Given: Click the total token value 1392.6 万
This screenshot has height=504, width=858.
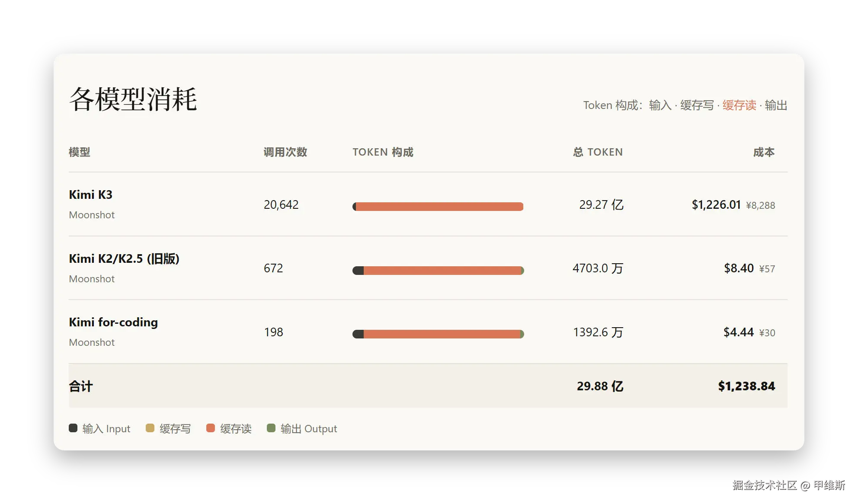Looking at the screenshot, I should (x=598, y=332).
